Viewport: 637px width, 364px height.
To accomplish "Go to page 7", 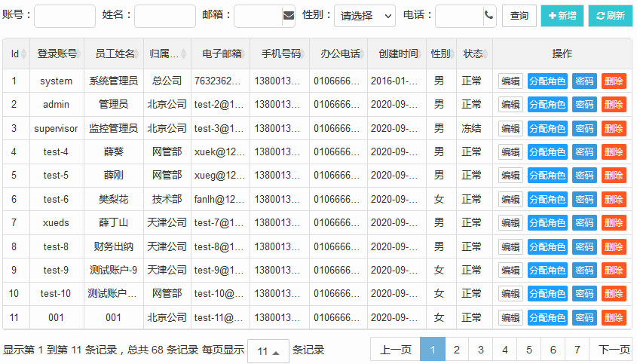I will (577, 350).
